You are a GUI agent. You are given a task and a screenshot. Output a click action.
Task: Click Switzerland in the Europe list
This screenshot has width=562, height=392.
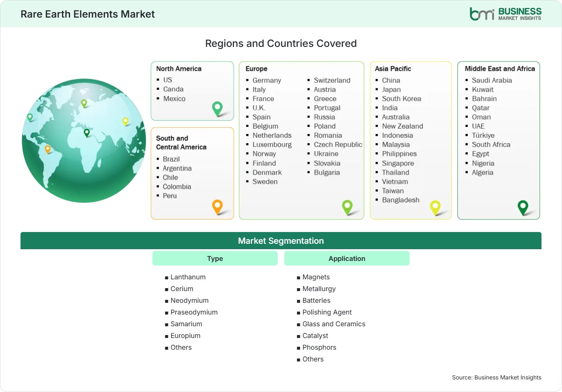point(332,80)
